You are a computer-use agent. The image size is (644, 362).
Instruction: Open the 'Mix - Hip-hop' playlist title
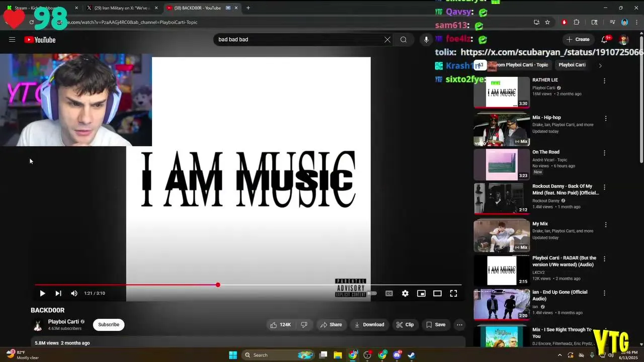(546, 118)
